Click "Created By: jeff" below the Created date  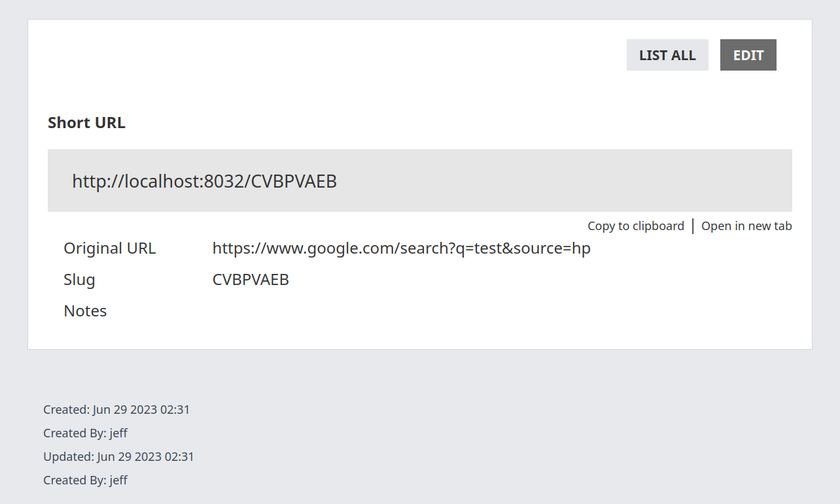(x=85, y=433)
